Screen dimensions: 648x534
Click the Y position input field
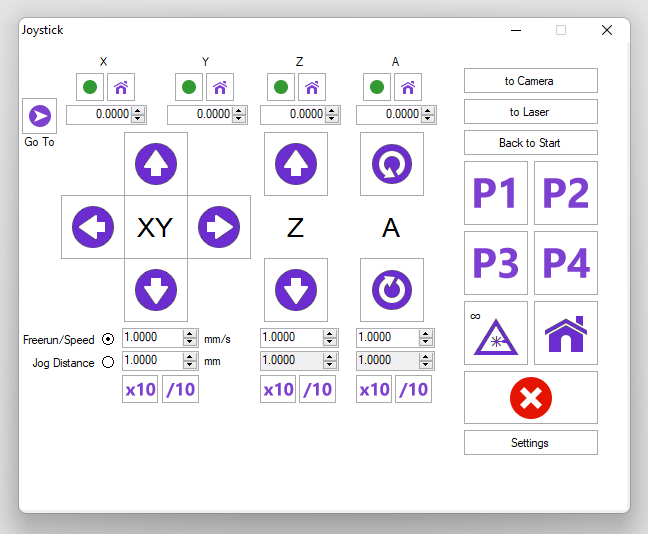[x=200, y=115]
